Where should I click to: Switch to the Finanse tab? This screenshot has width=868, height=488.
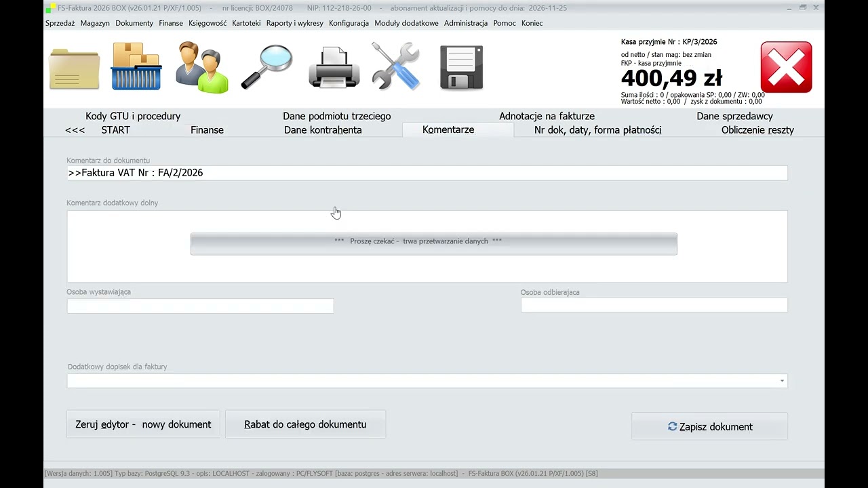coord(207,129)
